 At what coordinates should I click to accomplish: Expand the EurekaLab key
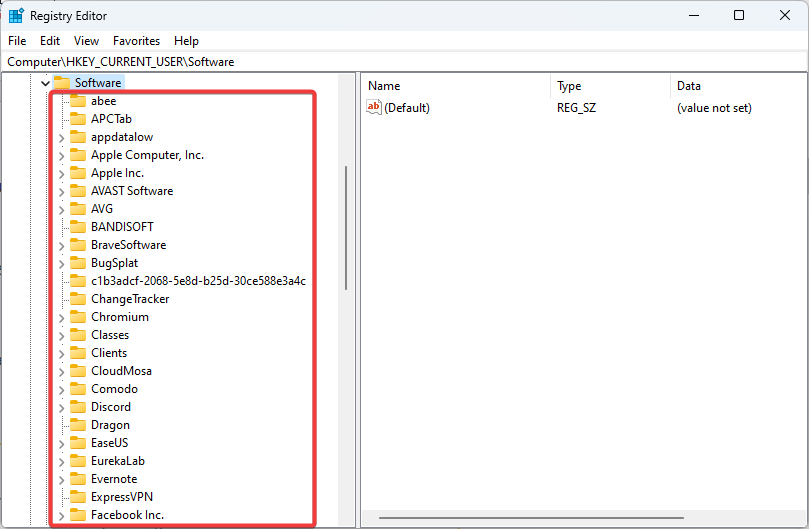tap(61, 461)
